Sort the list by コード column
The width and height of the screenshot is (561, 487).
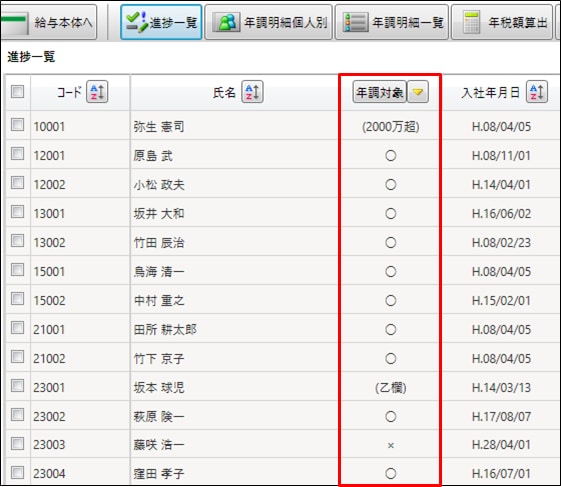pos(97,92)
